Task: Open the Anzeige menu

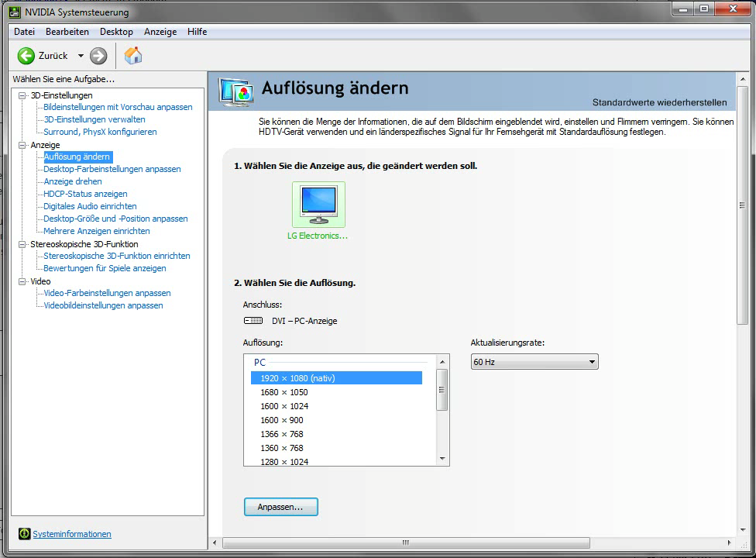Action: pyautogui.click(x=160, y=32)
